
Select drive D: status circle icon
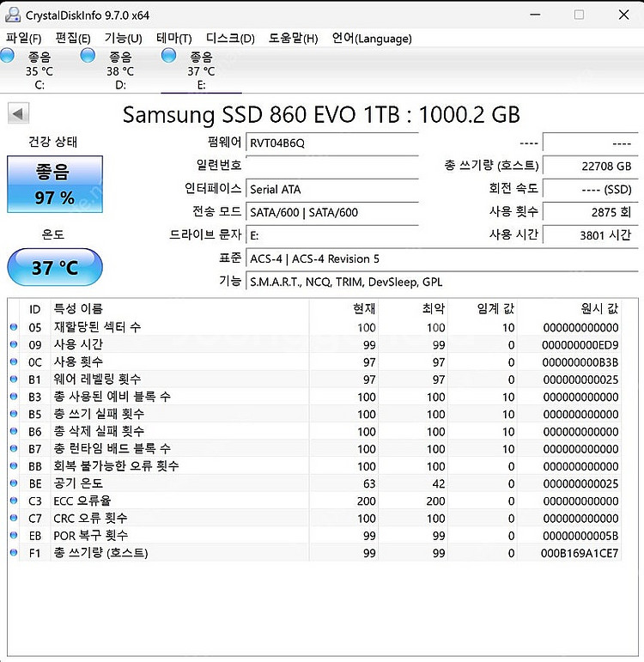click(88, 56)
